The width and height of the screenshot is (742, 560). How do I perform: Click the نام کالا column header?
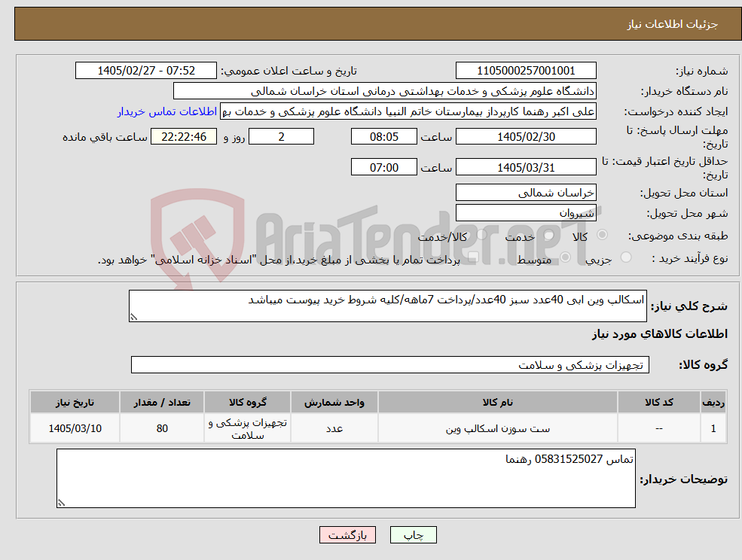(x=497, y=402)
